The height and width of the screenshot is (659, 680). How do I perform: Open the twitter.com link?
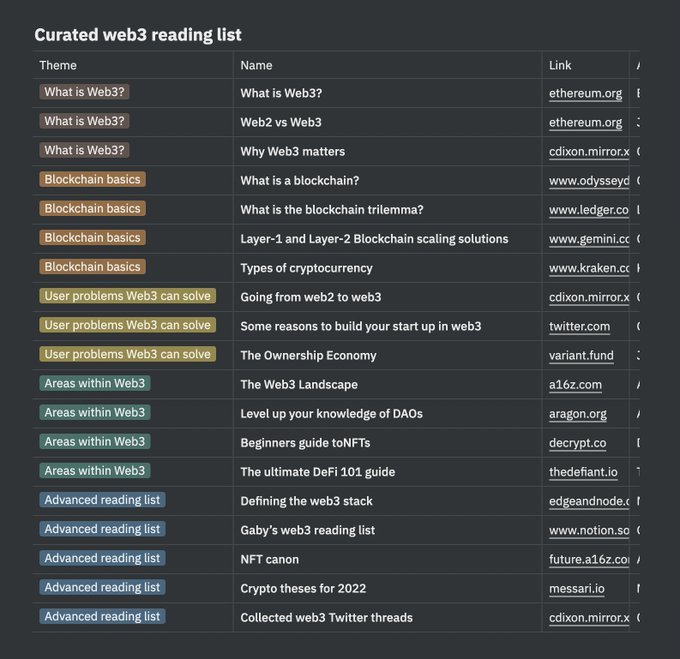pyautogui.click(x=579, y=326)
